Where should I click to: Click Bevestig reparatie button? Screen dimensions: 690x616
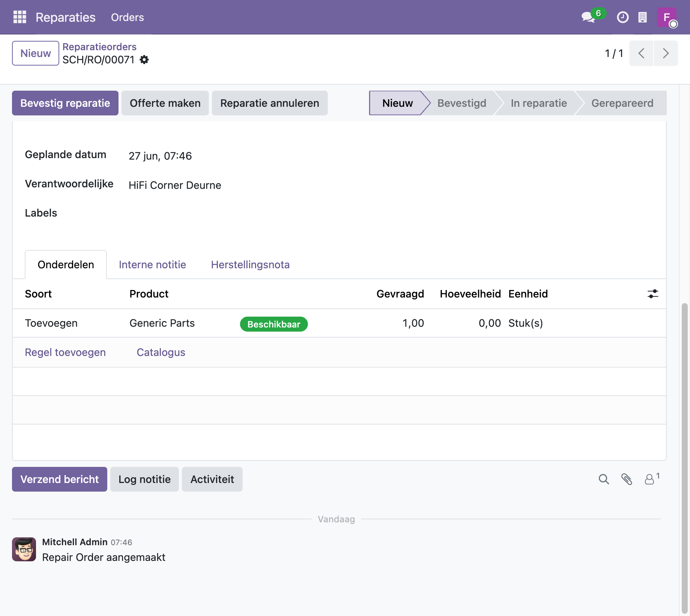(x=65, y=103)
